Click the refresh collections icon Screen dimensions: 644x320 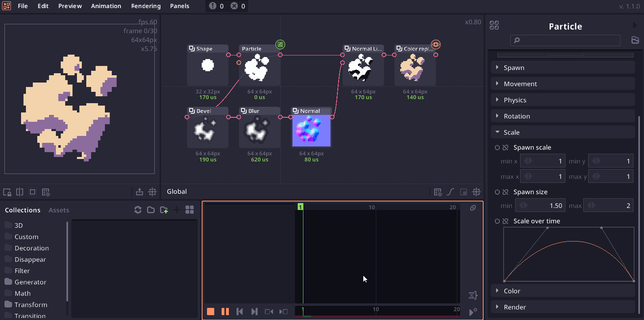[138, 210]
